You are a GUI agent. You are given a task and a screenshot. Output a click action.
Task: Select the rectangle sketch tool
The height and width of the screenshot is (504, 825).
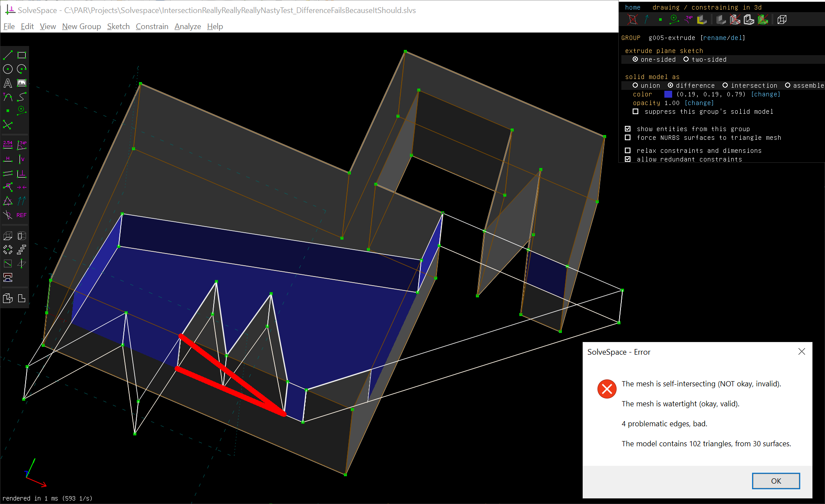point(22,55)
